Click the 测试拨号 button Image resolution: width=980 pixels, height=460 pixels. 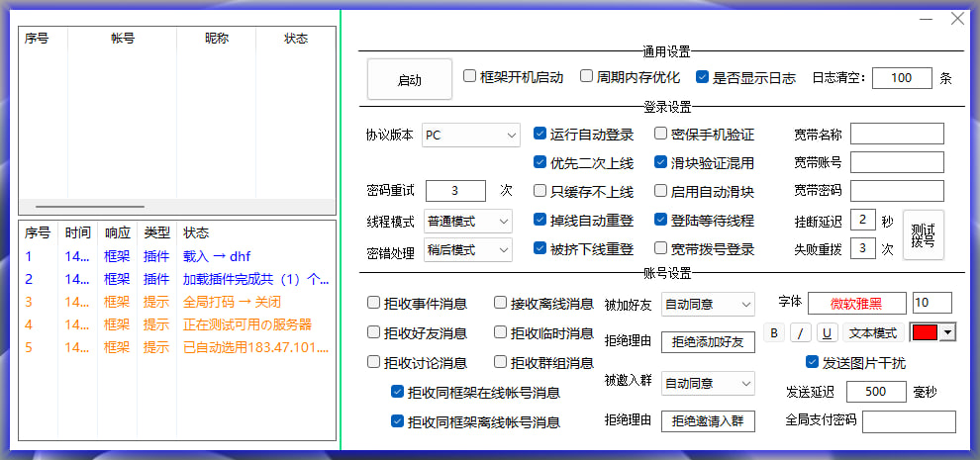(x=923, y=234)
